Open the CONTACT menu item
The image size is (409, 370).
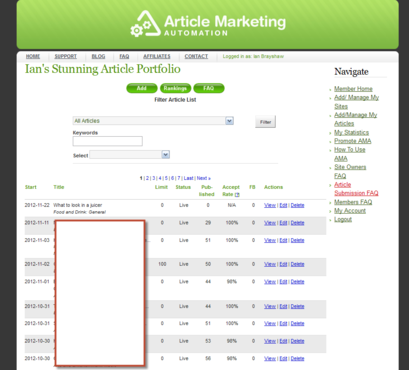[x=196, y=56]
